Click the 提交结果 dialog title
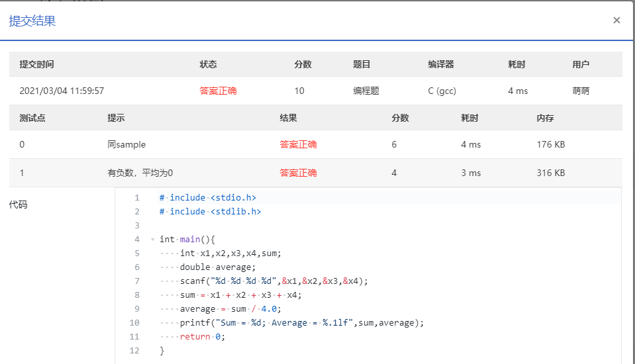This screenshot has height=364, width=635. [x=32, y=21]
